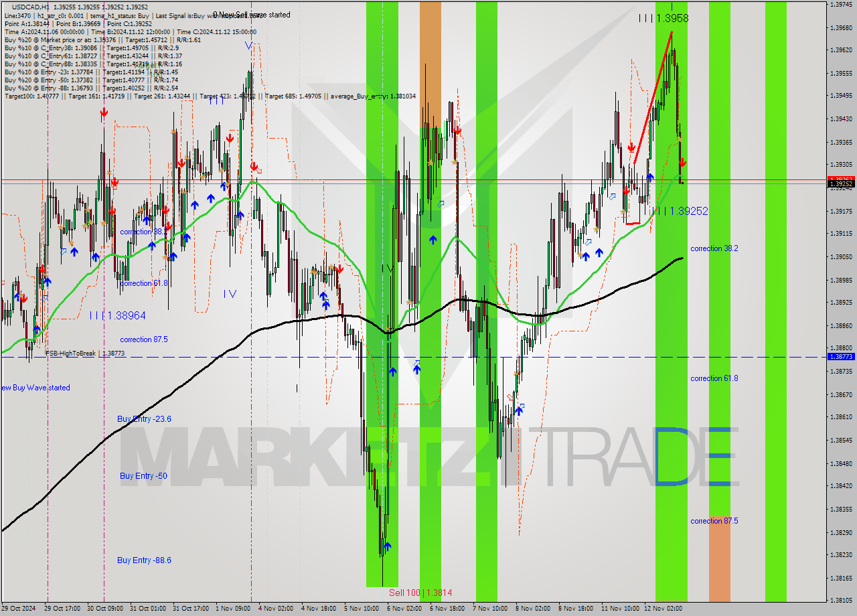Click the '1 Nov 09:00' time label
Screen dimensions: 857x616
(x=233, y=609)
